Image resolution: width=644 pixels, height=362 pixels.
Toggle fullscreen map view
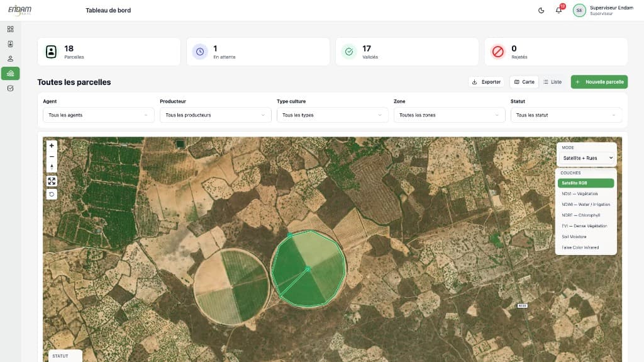click(x=52, y=181)
